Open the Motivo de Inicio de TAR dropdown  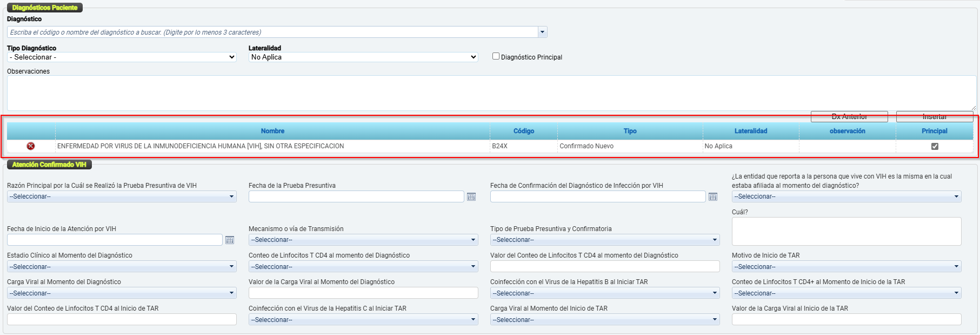point(846,266)
